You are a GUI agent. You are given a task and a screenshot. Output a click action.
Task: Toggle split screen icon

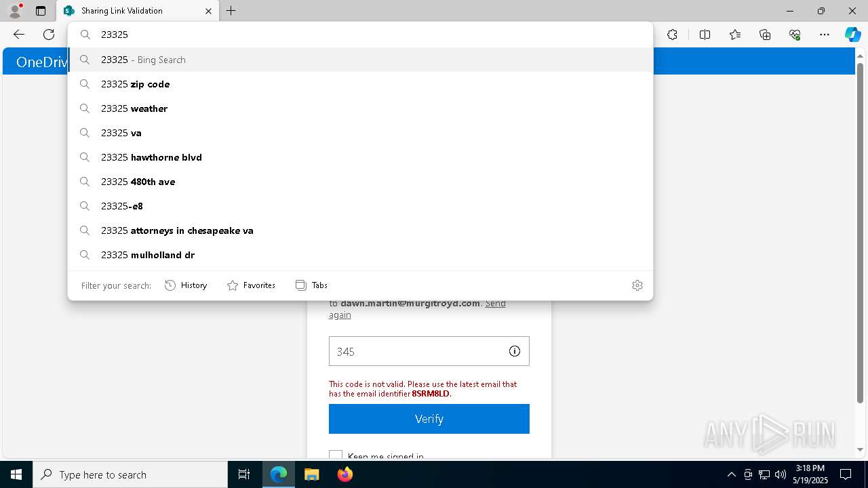click(x=705, y=35)
